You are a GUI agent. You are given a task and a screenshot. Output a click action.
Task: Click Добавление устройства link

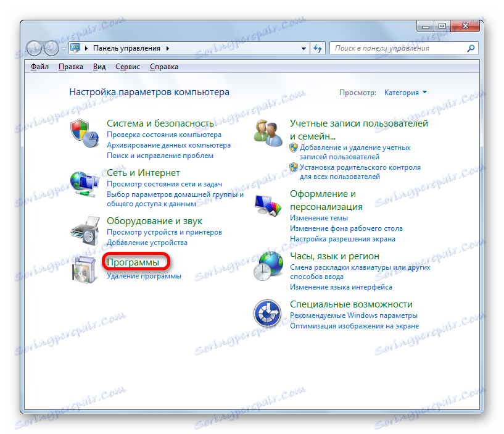pos(147,243)
